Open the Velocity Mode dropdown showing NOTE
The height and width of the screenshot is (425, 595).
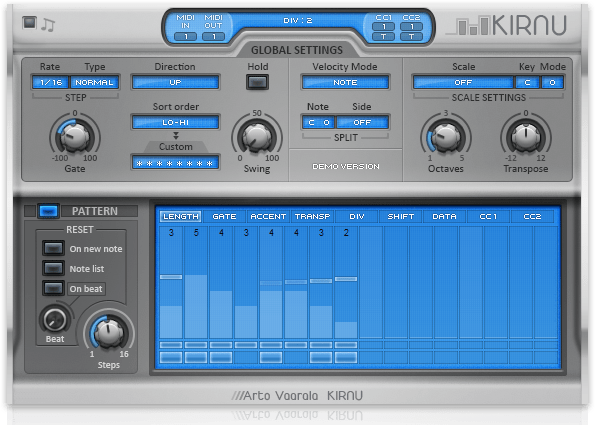(345, 82)
